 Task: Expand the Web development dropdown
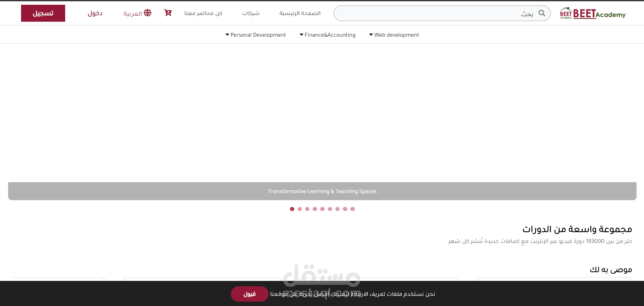pyautogui.click(x=394, y=35)
